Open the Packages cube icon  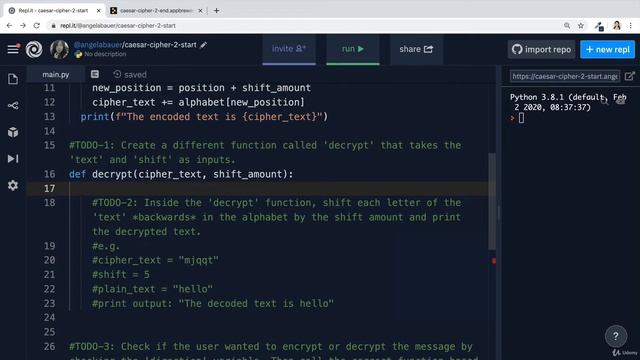13,132
